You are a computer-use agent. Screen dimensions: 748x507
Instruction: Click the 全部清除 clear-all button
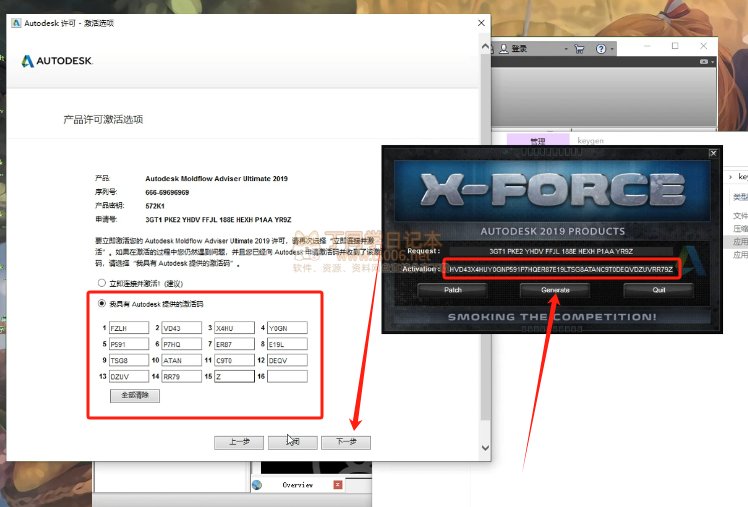(x=135, y=395)
